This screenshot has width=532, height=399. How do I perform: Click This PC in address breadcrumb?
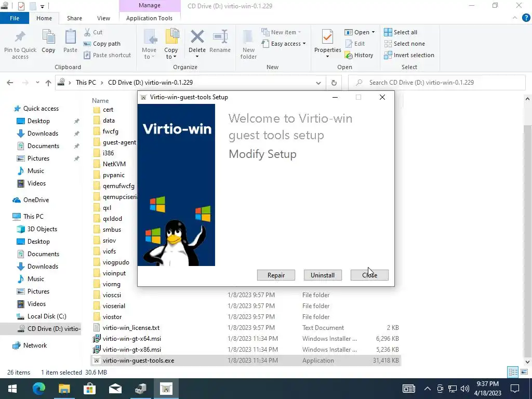pyautogui.click(x=86, y=83)
